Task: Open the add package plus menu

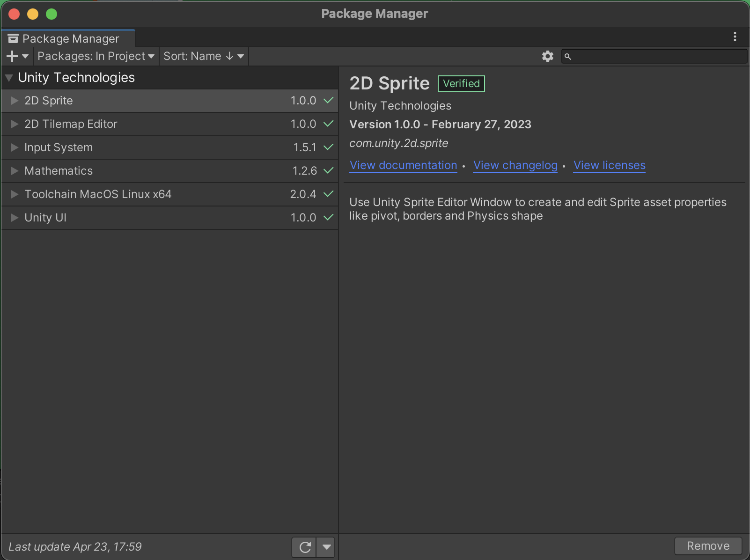Action: pos(17,56)
